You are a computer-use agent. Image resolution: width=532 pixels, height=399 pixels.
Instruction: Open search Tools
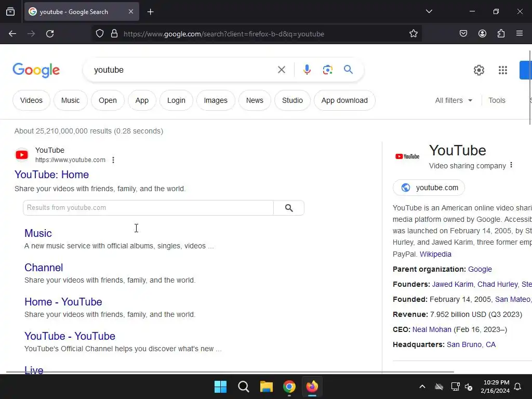(497, 100)
